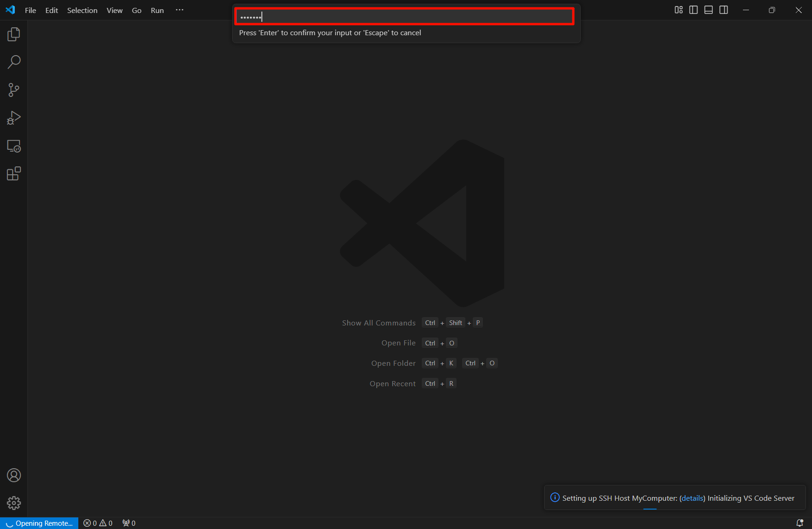Screen dimensions: 812x529
Task: Open the Extensions view
Action: (14, 174)
